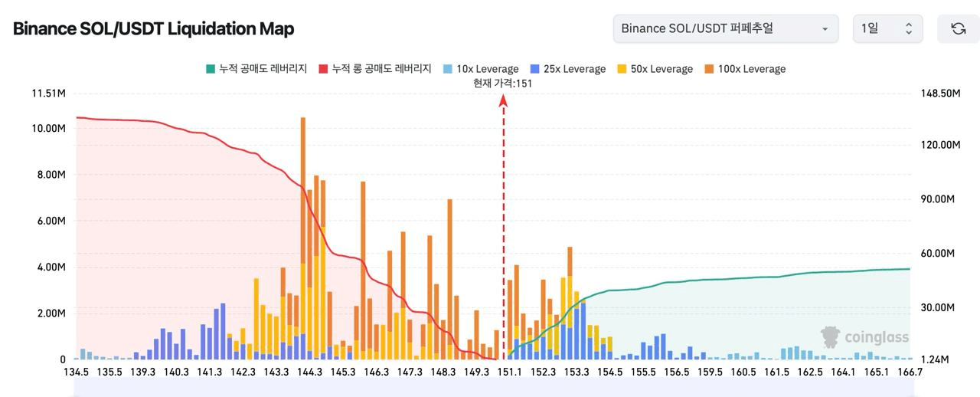Click the refresh chart icon button

pyautogui.click(x=958, y=28)
